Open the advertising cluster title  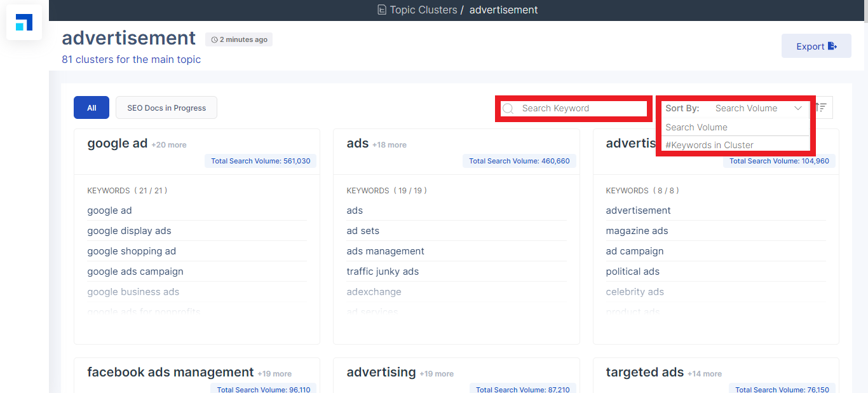pos(381,372)
